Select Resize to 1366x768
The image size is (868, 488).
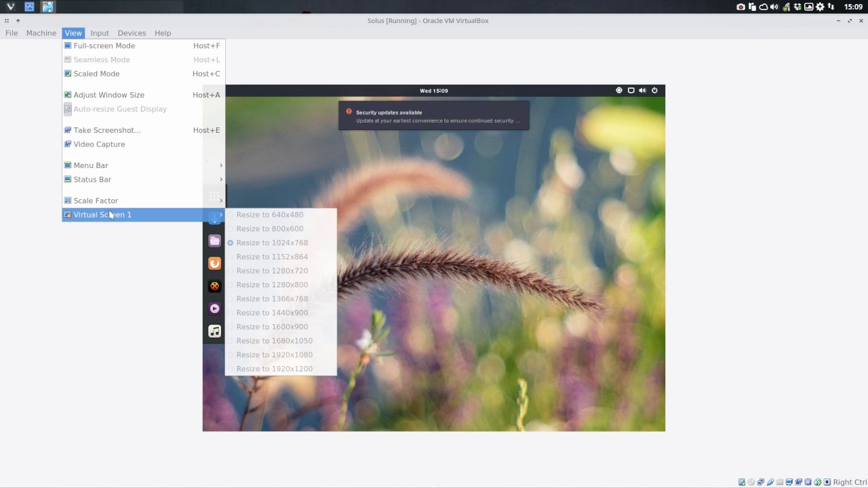coord(281,299)
